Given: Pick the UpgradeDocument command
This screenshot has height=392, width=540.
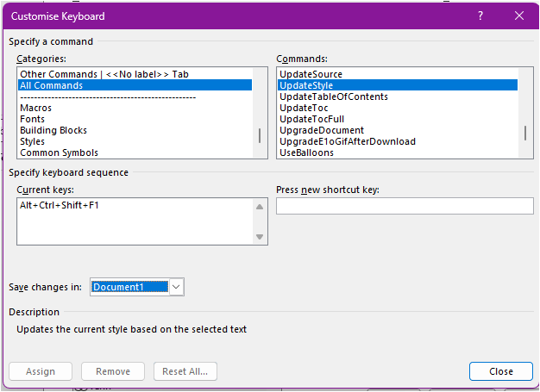Looking at the screenshot, I should click(398, 130).
